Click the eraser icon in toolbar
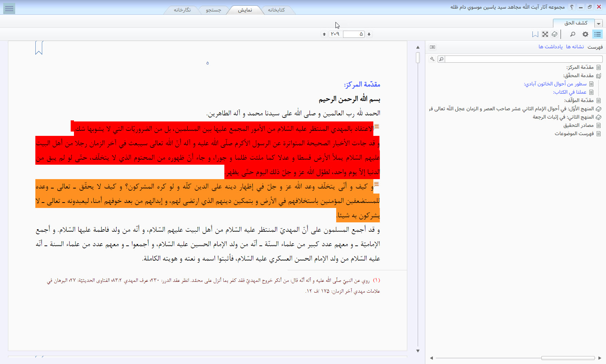 coord(554,34)
